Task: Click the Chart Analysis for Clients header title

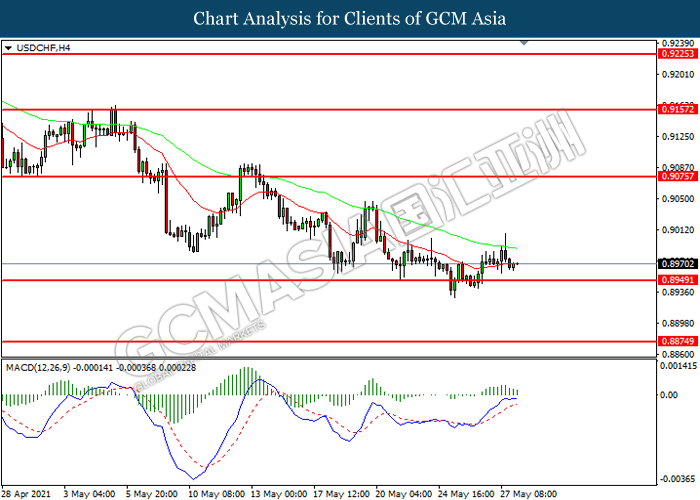Action: (x=350, y=19)
